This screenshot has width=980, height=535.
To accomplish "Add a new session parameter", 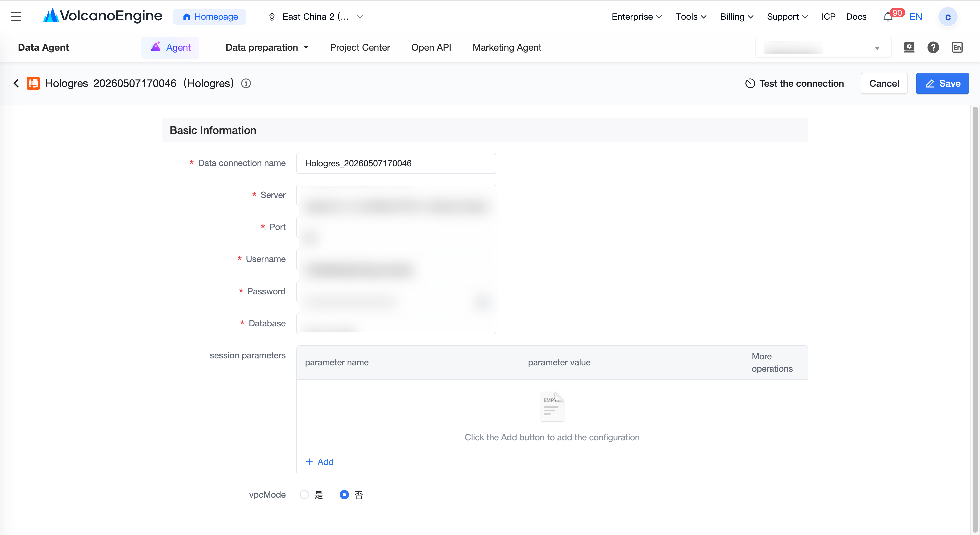I will [320, 462].
